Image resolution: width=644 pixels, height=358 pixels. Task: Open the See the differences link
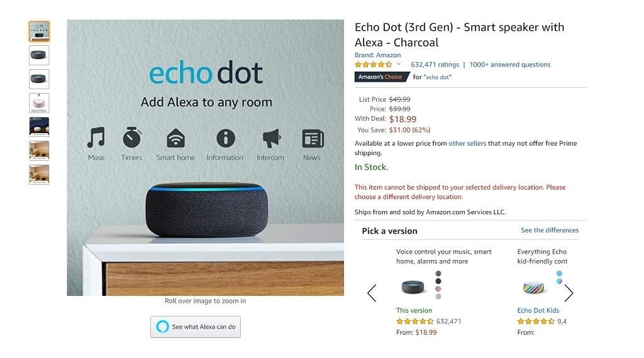click(x=550, y=230)
